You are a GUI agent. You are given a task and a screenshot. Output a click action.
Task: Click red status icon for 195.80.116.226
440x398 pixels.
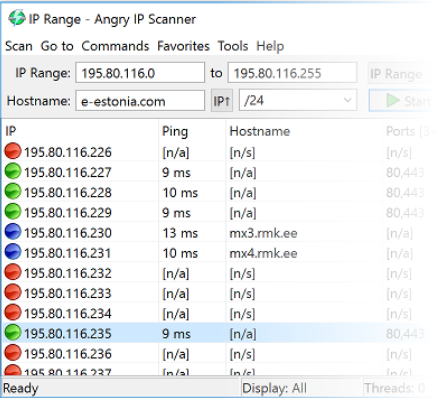click(x=13, y=151)
